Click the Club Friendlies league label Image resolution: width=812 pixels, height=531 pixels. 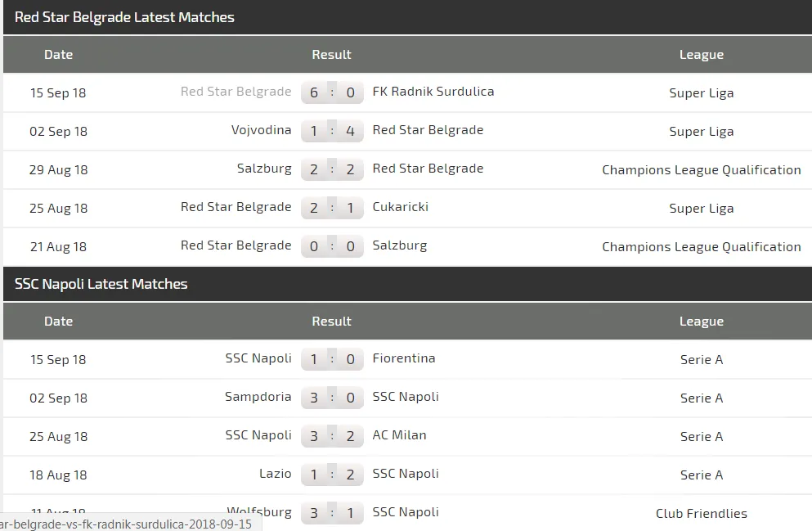point(701,514)
